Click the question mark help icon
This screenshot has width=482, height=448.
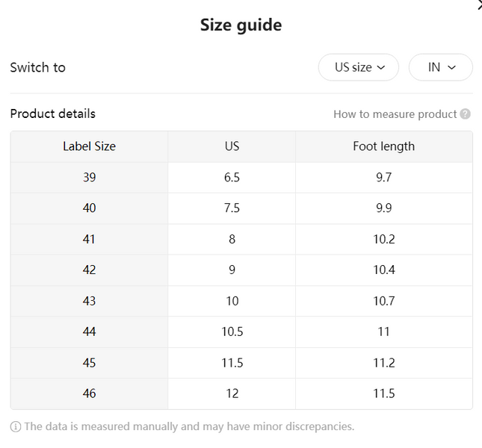465,114
